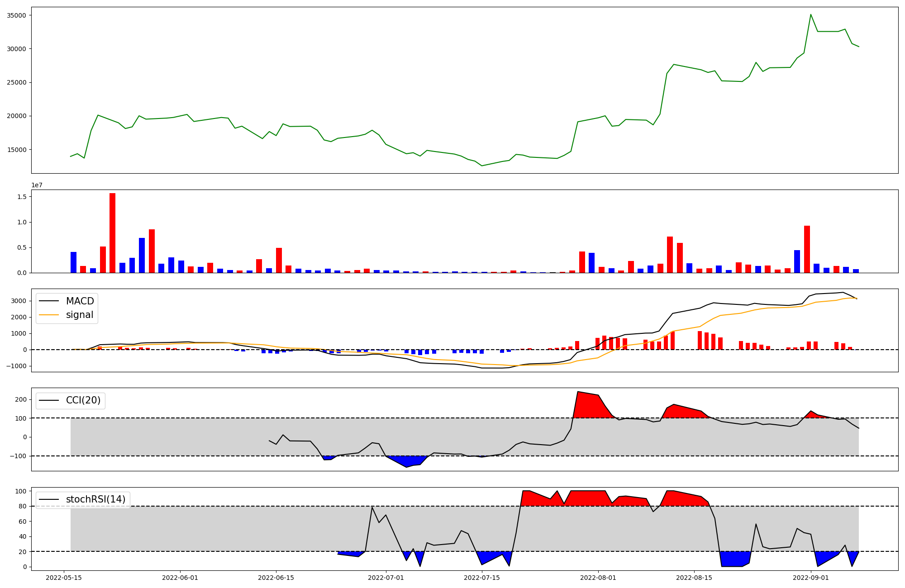This screenshot has height=588, width=905.
Task: Click the 2022-08-01 x-axis date label
Action: tap(598, 578)
